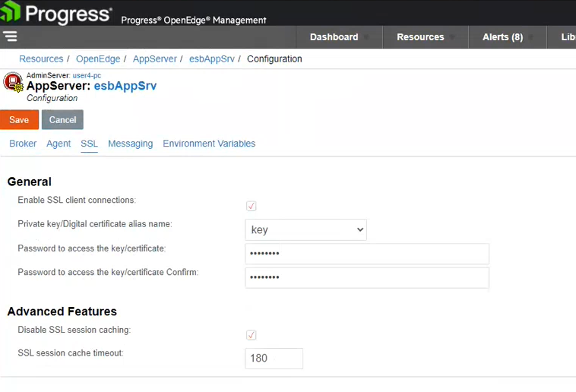Image resolution: width=576 pixels, height=392 pixels.
Task: Open the certificate alias name dropdown
Action: [305, 230]
